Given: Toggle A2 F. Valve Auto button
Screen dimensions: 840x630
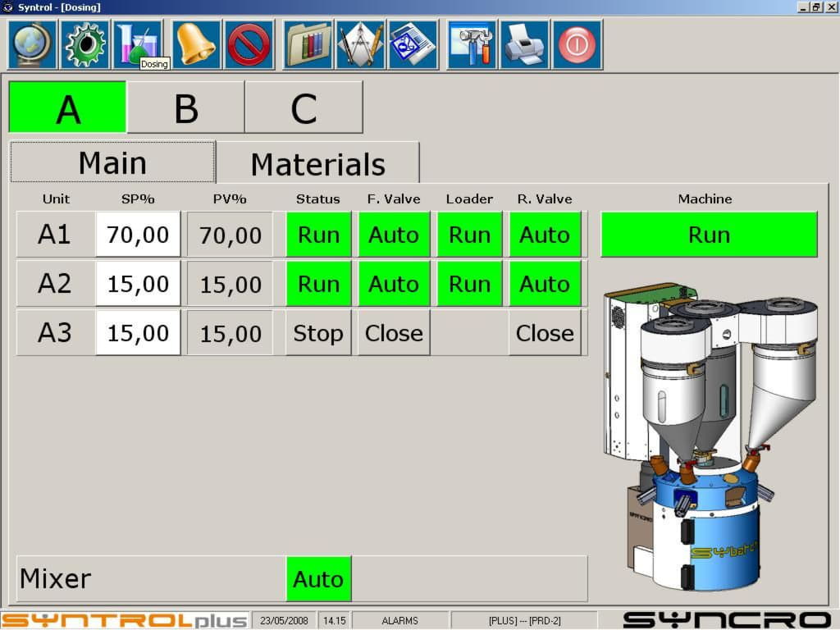Looking at the screenshot, I should 394,284.
